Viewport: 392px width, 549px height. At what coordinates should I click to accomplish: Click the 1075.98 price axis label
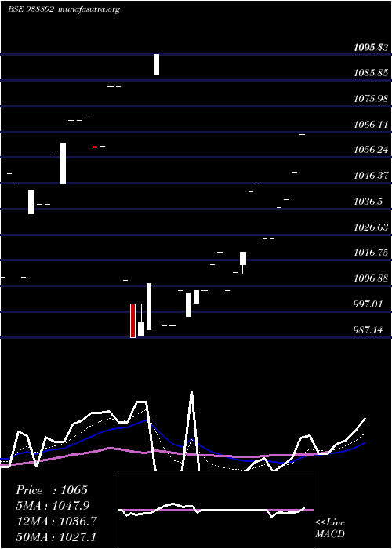371,99
